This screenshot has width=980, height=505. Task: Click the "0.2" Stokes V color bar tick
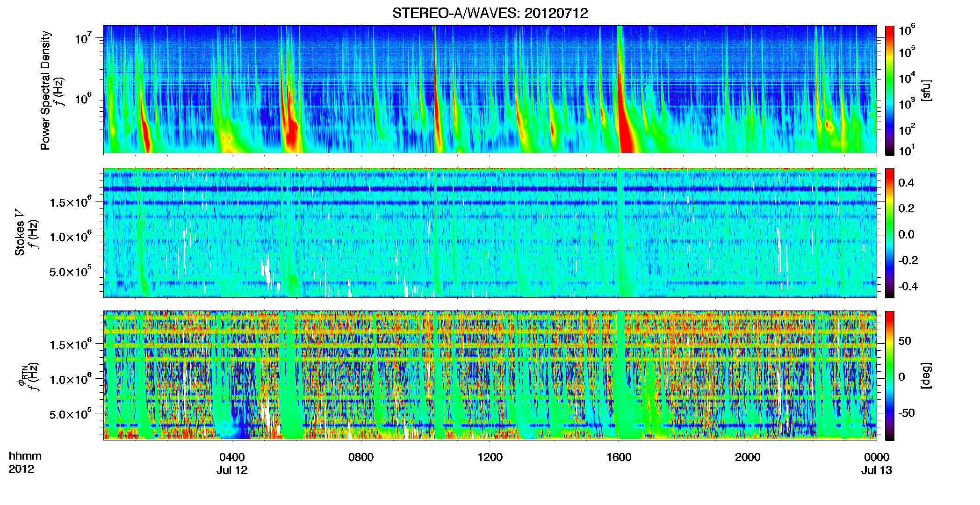(907, 209)
